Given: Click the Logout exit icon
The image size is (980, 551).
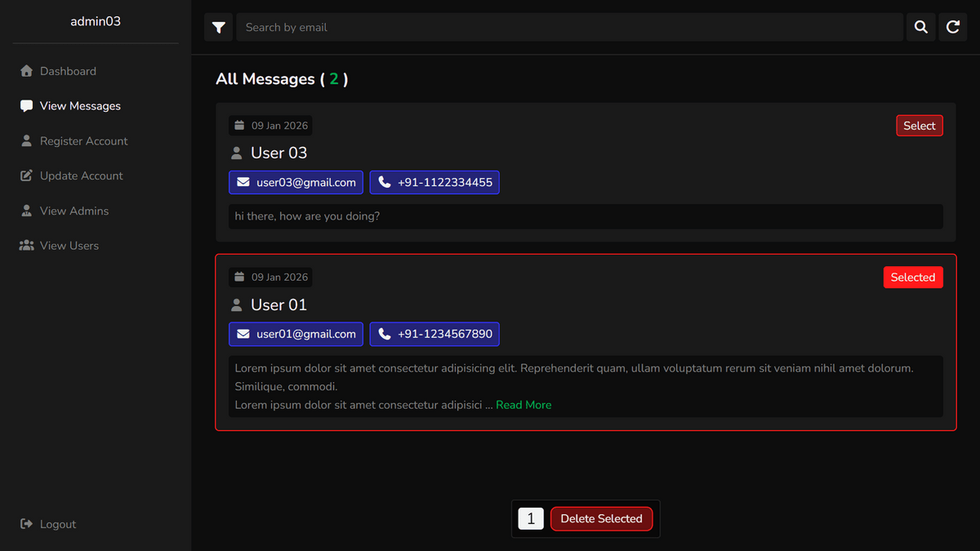Looking at the screenshot, I should 26,524.
